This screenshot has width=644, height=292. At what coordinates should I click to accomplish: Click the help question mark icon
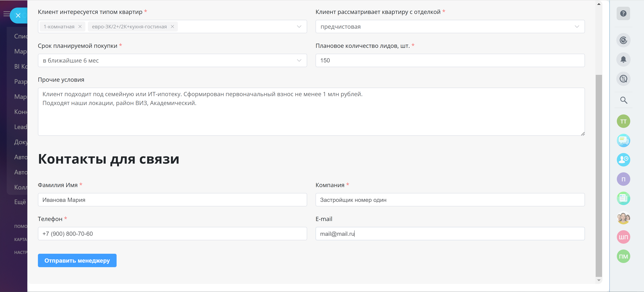(x=623, y=13)
